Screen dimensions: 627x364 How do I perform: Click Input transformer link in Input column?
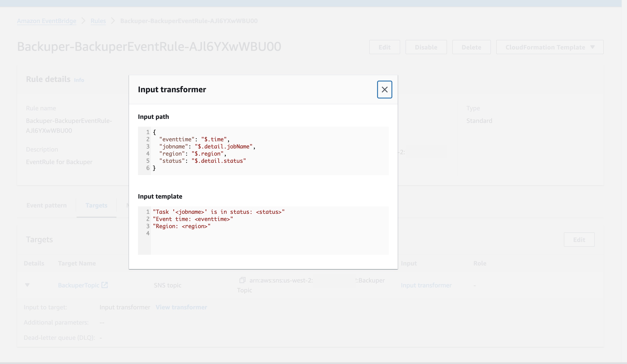point(426,285)
